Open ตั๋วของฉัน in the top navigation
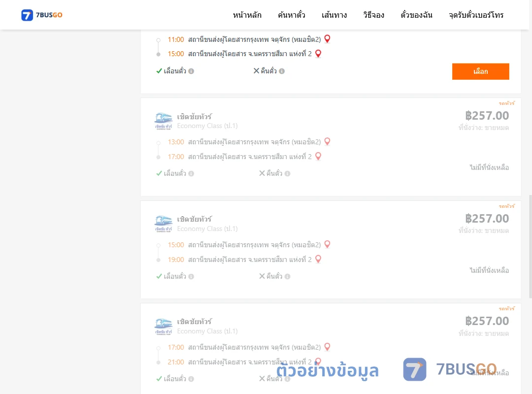The width and height of the screenshot is (532, 394). (416, 15)
